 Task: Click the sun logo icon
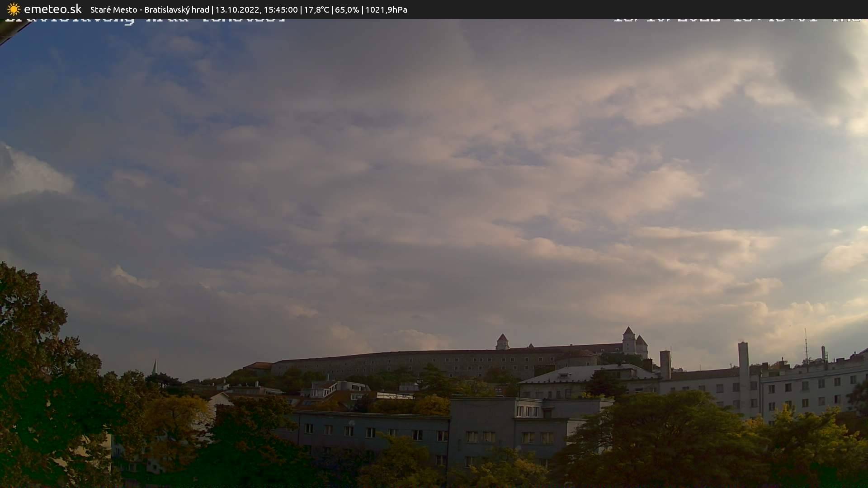coord(14,9)
